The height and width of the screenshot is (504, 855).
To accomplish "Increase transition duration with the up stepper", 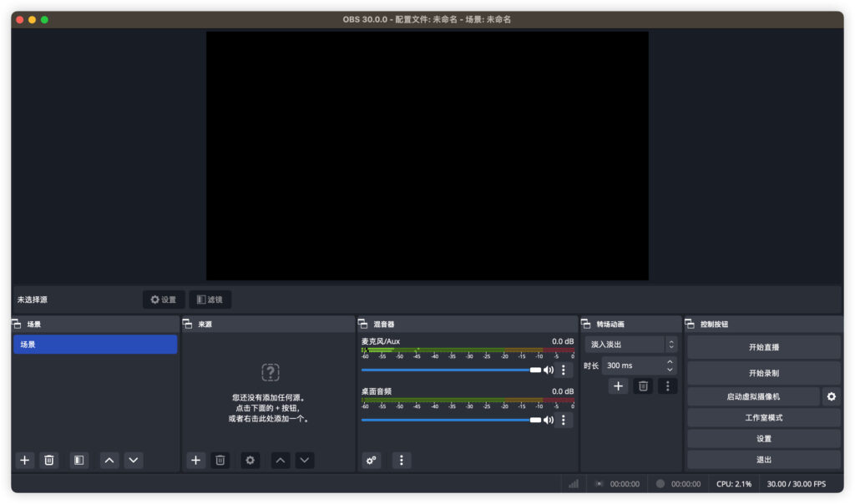I will (x=669, y=361).
